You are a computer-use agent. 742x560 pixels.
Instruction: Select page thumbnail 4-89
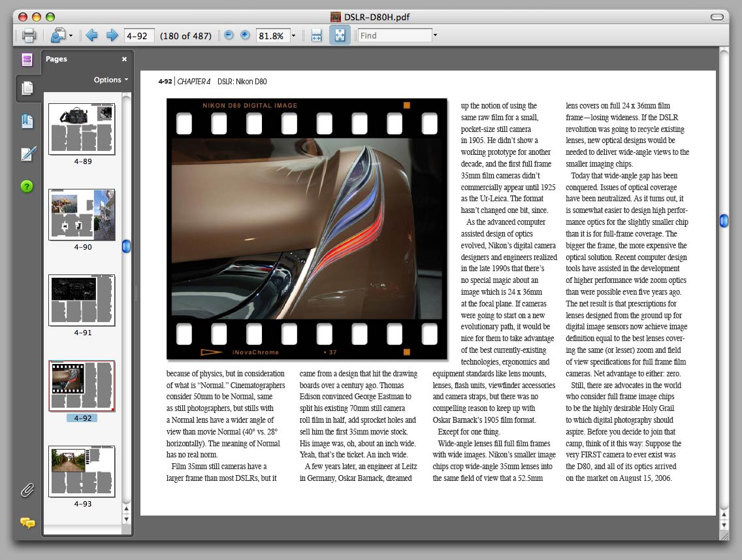82,129
